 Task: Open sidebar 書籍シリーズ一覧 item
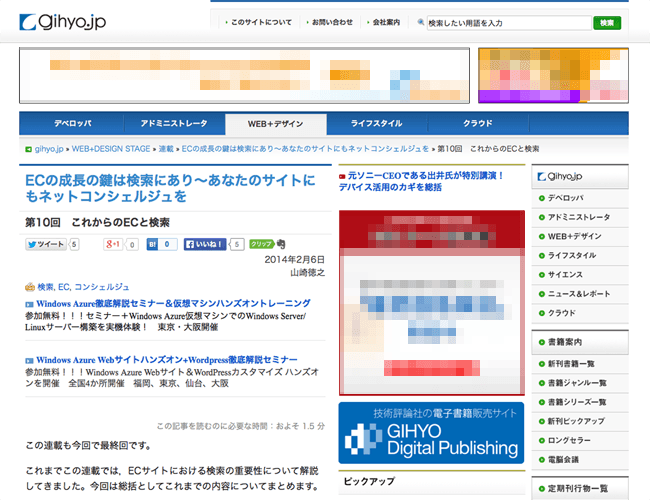point(580,402)
